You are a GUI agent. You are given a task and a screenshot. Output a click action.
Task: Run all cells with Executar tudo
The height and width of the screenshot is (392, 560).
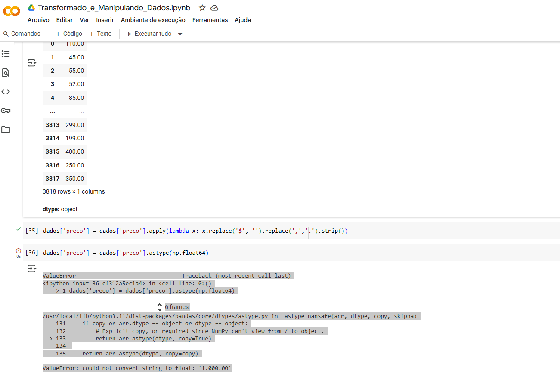tap(149, 34)
